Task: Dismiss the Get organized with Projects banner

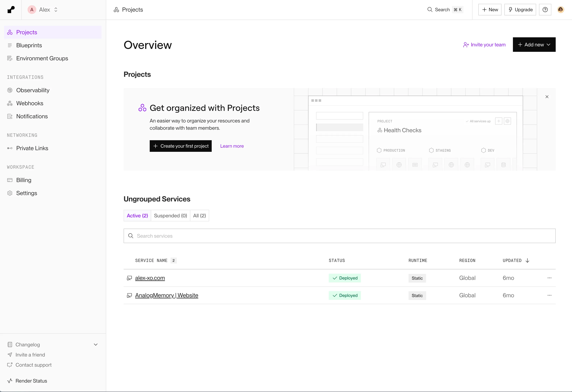Action: tap(547, 97)
